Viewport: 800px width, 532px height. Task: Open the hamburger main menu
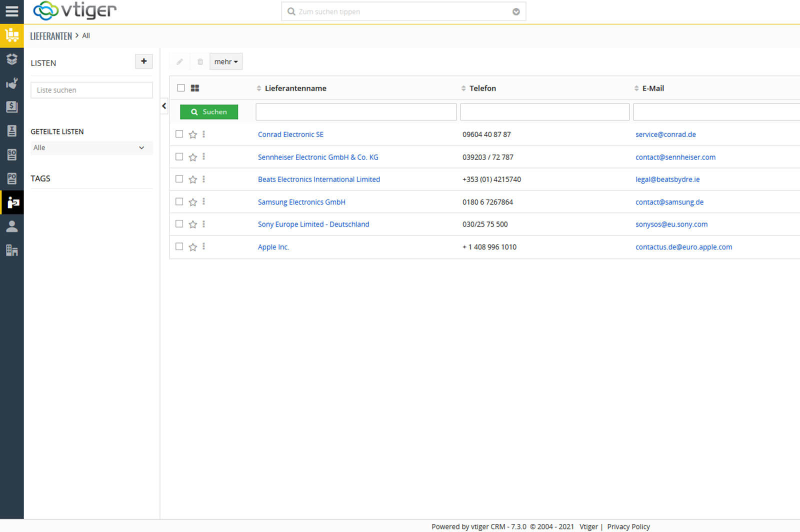(11, 11)
